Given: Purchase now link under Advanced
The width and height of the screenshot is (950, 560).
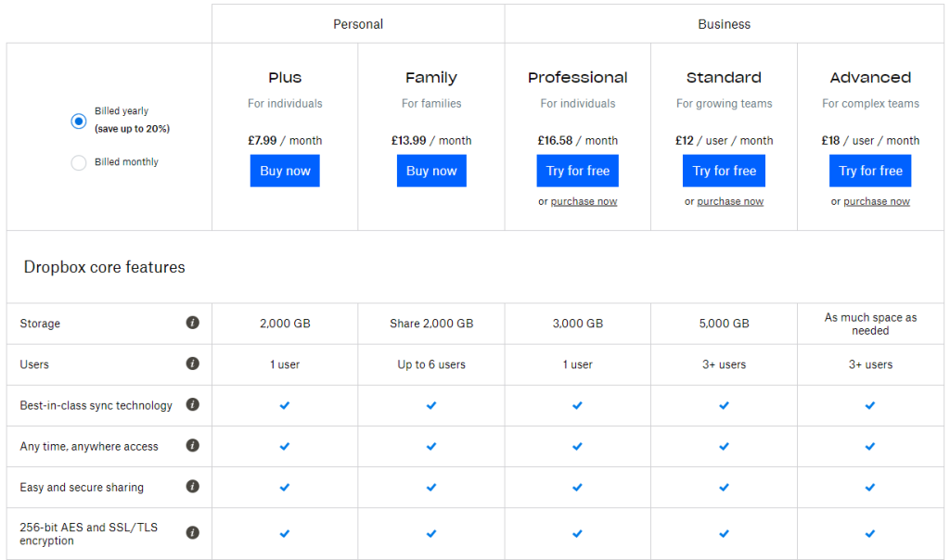Looking at the screenshot, I should (x=877, y=201).
